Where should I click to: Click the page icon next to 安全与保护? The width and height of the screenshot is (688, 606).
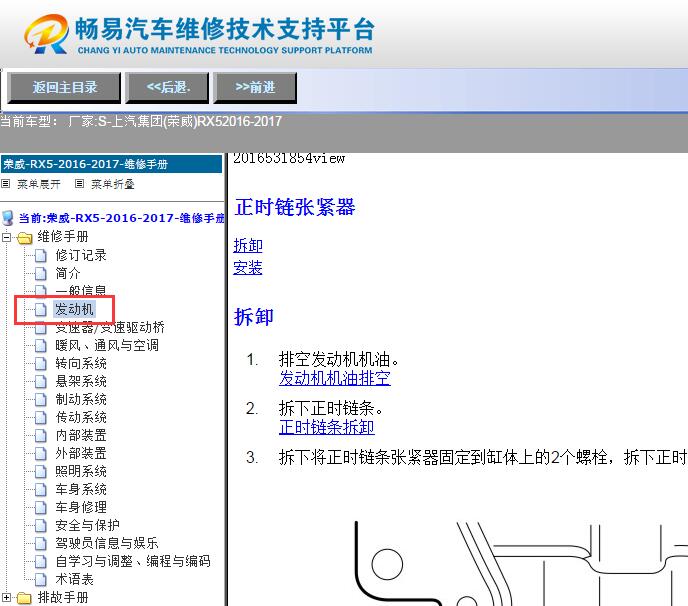click(x=40, y=525)
